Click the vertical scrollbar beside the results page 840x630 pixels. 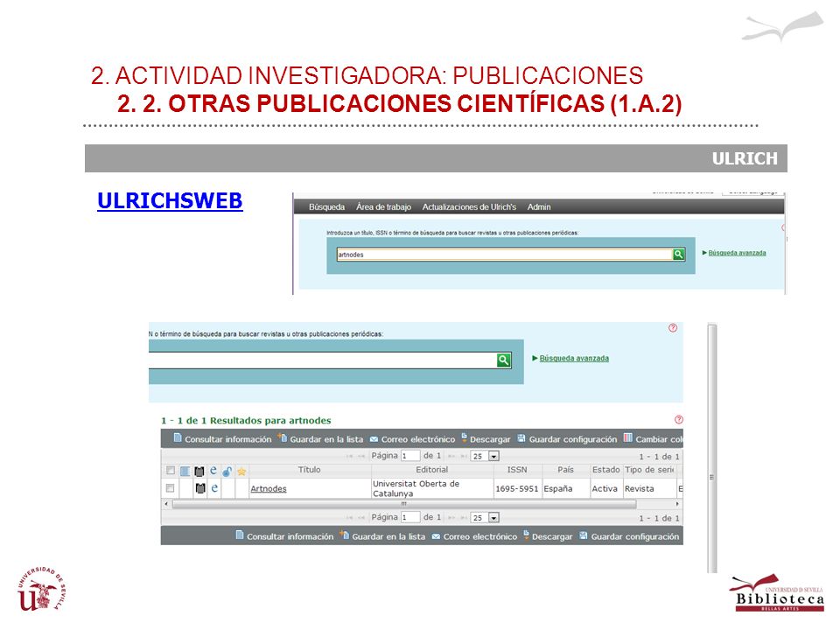click(712, 448)
